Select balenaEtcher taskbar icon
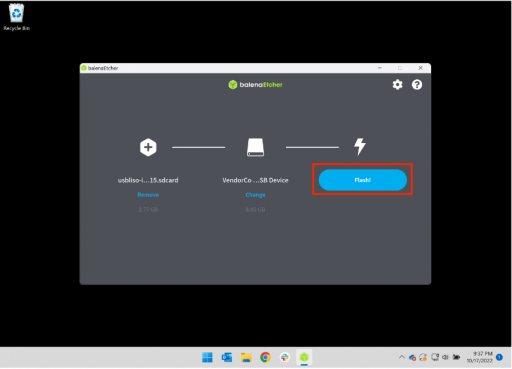 click(x=304, y=357)
